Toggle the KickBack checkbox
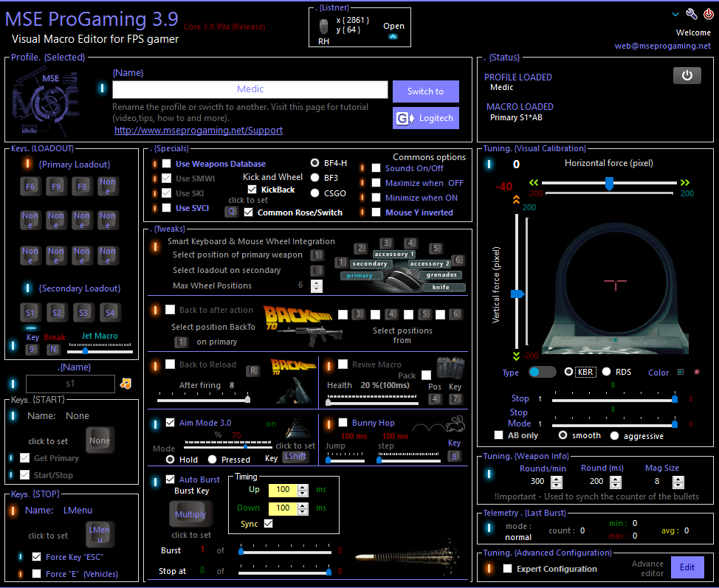719x588 pixels. [x=252, y=190]
